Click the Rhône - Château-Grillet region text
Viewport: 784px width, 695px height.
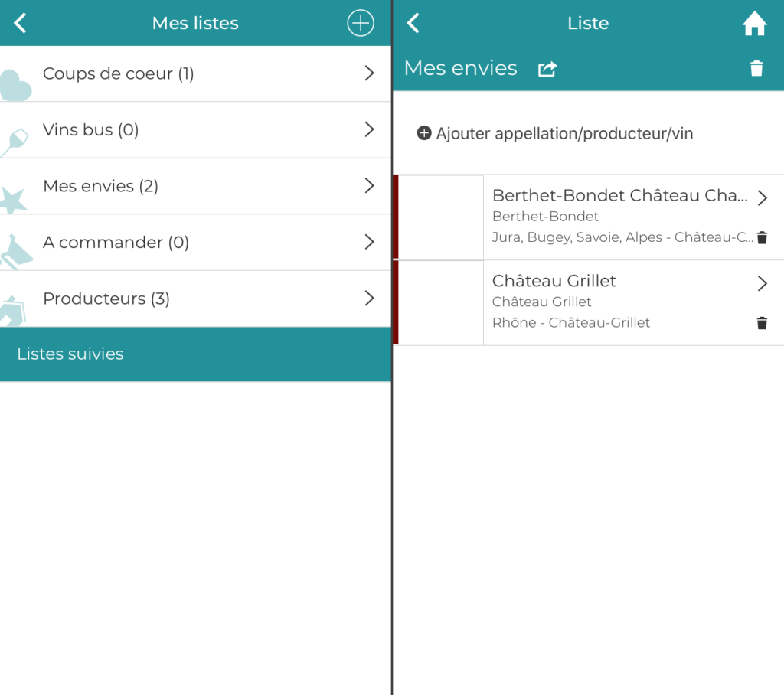click(x=571, y=322)
